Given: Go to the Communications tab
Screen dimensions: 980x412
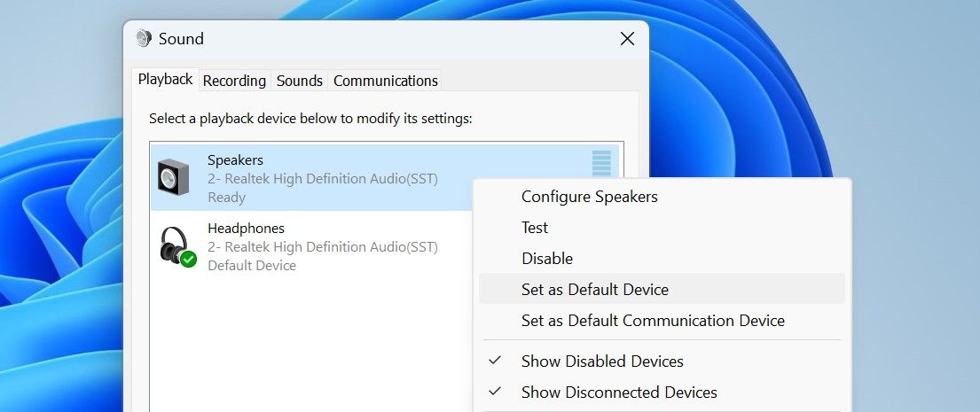Looking at the screenshot, I should click(x=386, y=81).
